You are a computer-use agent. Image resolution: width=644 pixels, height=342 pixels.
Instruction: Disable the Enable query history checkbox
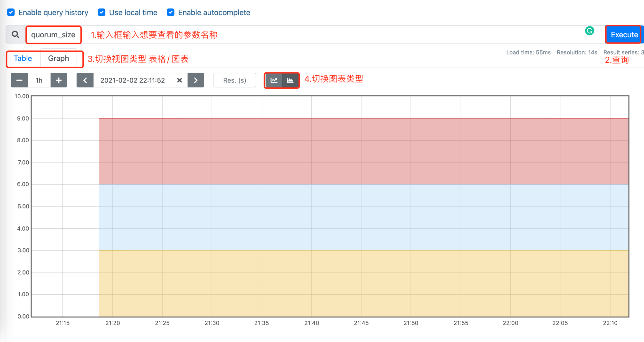[11, 12]
